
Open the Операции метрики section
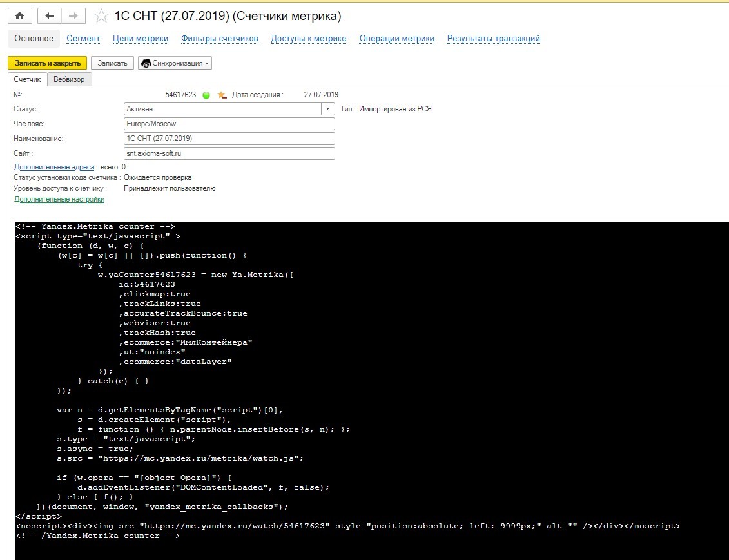click(396, 39)
